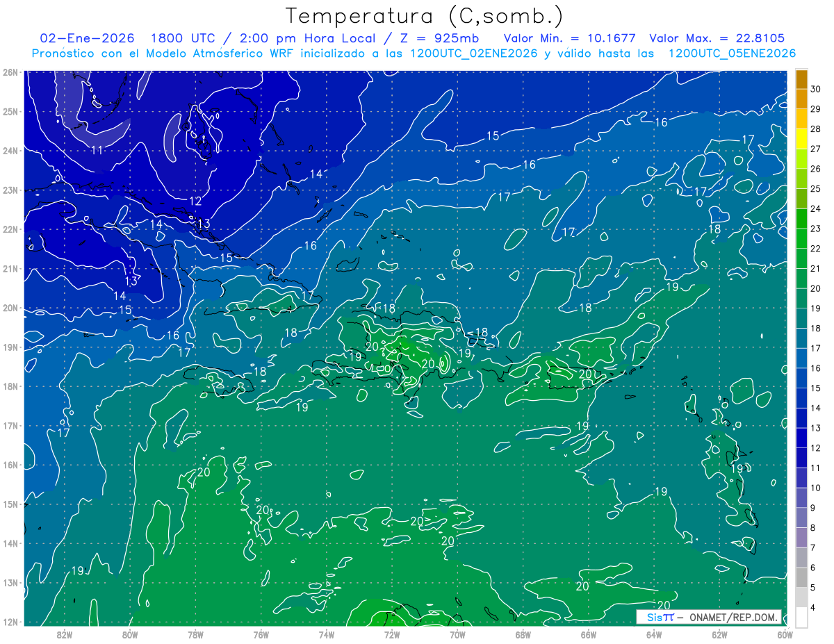Click the latitude axis label 25N
The width and height of the screenshot is (834, 644).
coord(10,111)
